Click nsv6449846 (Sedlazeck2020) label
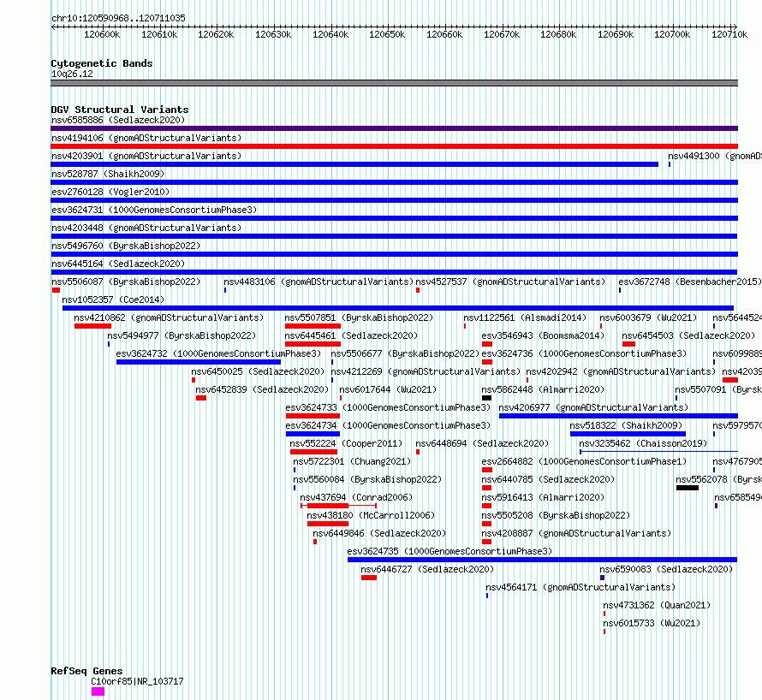 tap(379, 533)
